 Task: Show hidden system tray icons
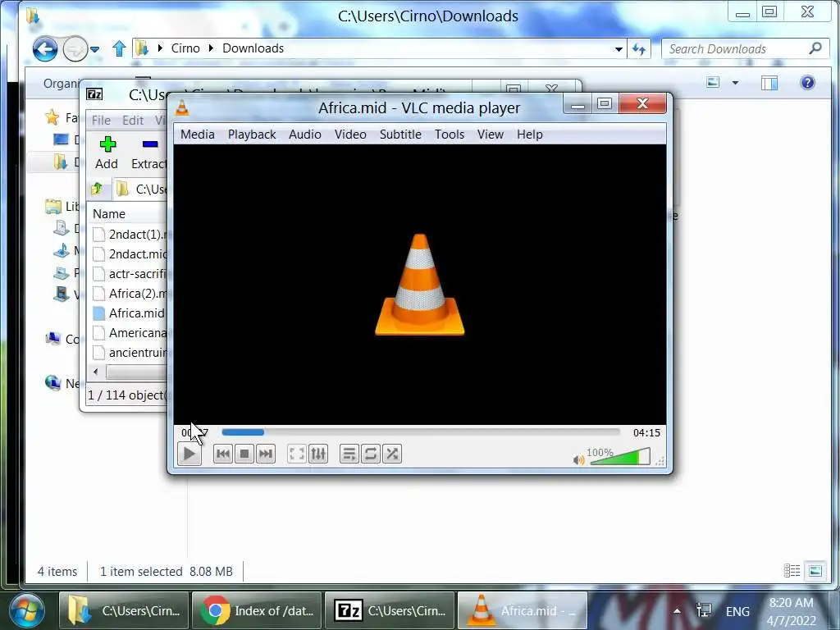677,611
